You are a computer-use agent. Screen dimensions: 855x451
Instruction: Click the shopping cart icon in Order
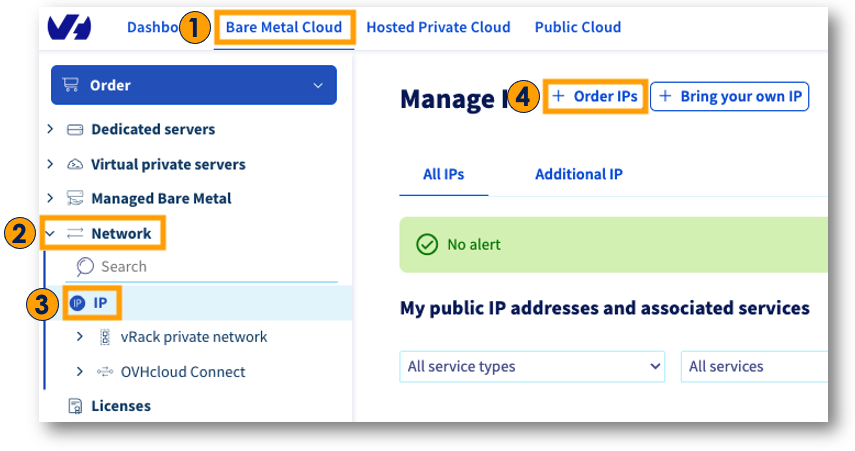pos(71,85)
